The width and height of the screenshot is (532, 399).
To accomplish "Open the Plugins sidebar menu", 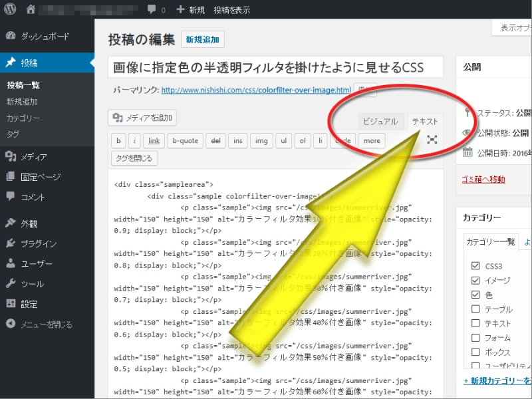I will [x=38, y=243].
